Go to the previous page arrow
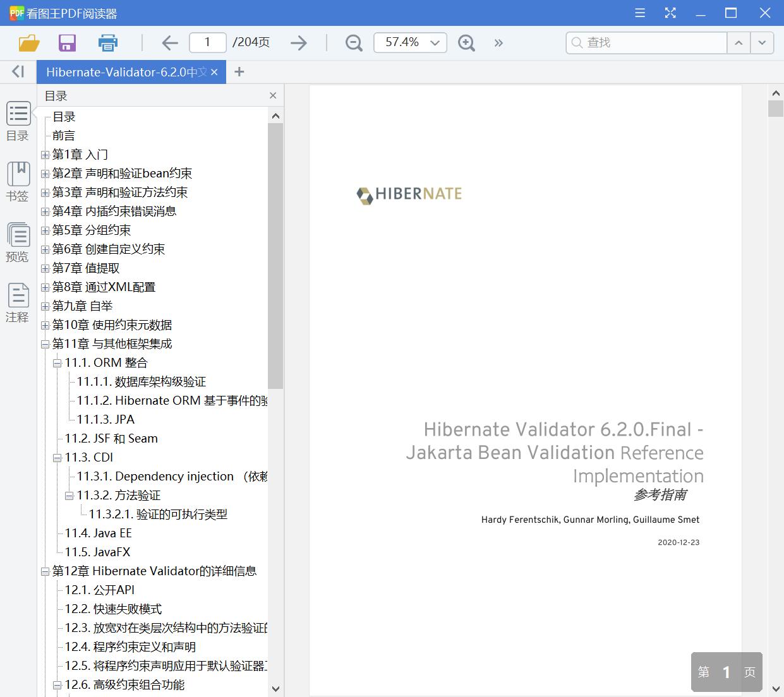 (170, 43)
